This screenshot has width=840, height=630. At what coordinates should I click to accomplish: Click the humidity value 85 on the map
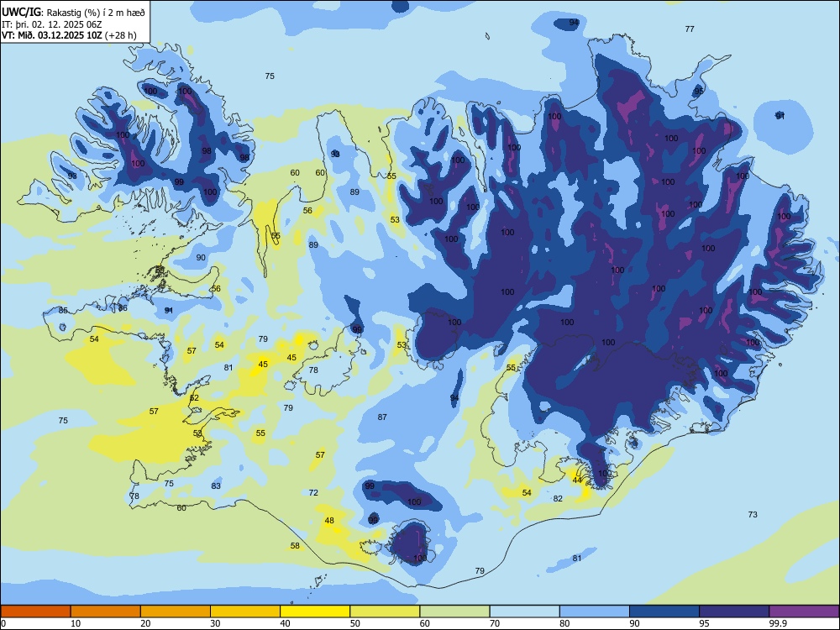63,311
